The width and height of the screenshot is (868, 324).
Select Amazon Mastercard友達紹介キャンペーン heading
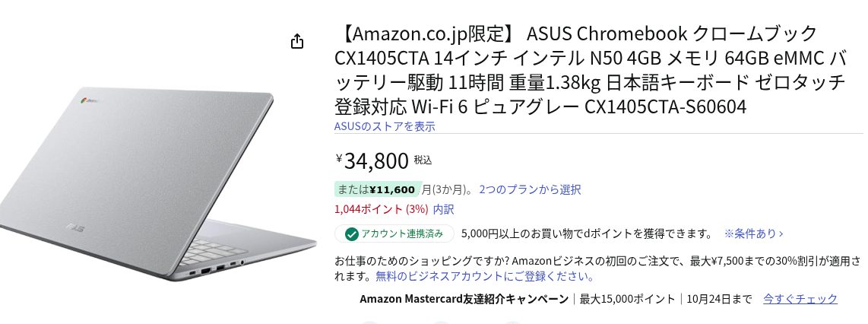(464, 299)
